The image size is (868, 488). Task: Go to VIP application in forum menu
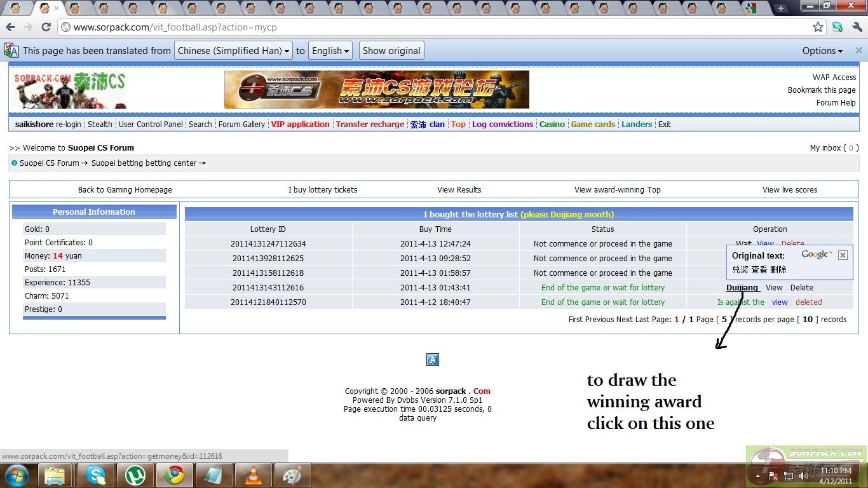(x=300, y=125)
